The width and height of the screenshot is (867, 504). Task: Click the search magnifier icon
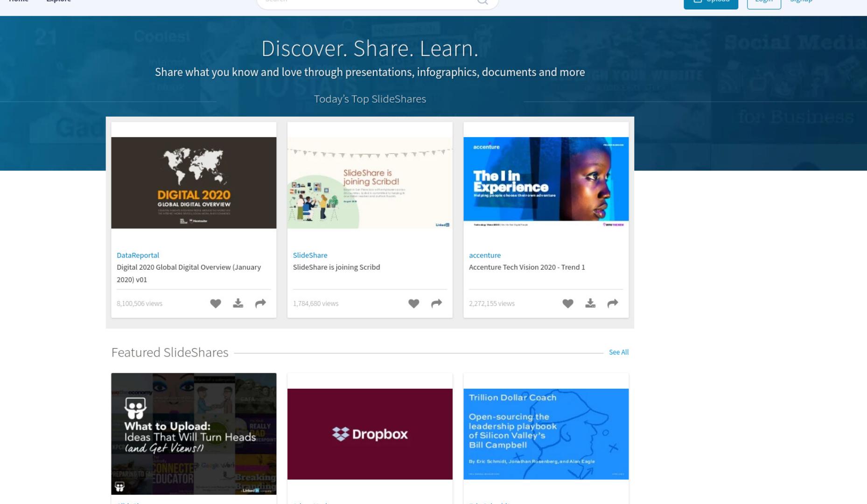pyautogui.click(x=482, y=2)
